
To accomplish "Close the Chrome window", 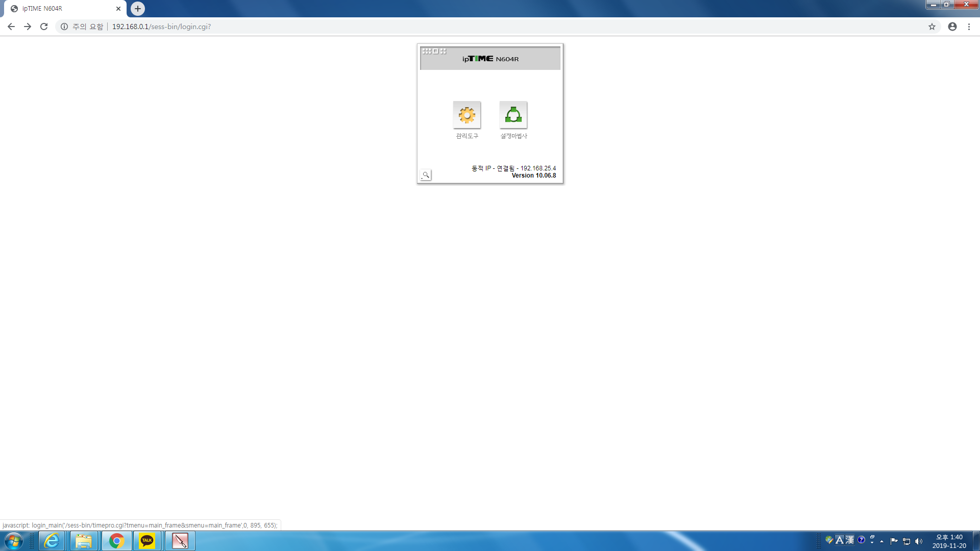I will coord(966,5).
